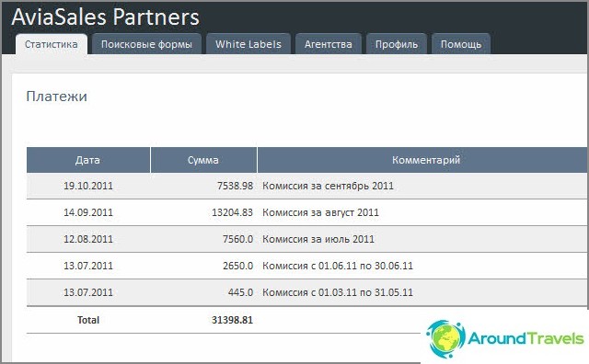Click the Сумма column header
The height and width of the screenshot is (364, 589).
pos(203,160)
